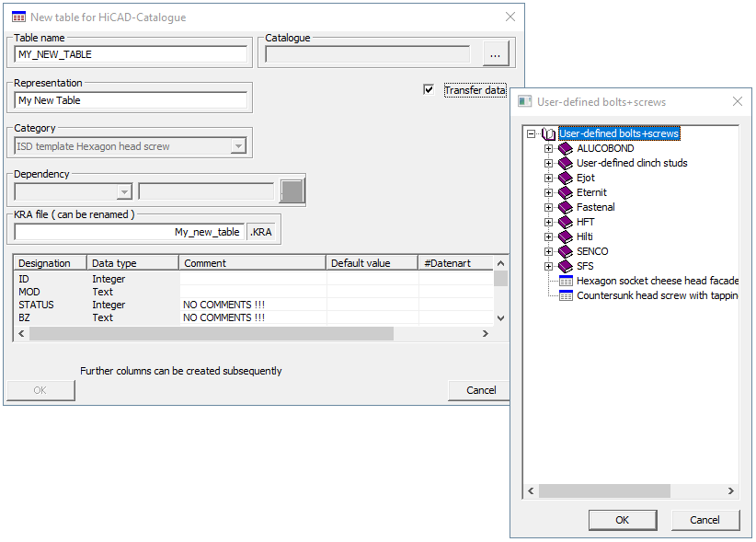Screen dimensions: 756x542
Task: Click the Data type column header
Action: coord(132,263)
